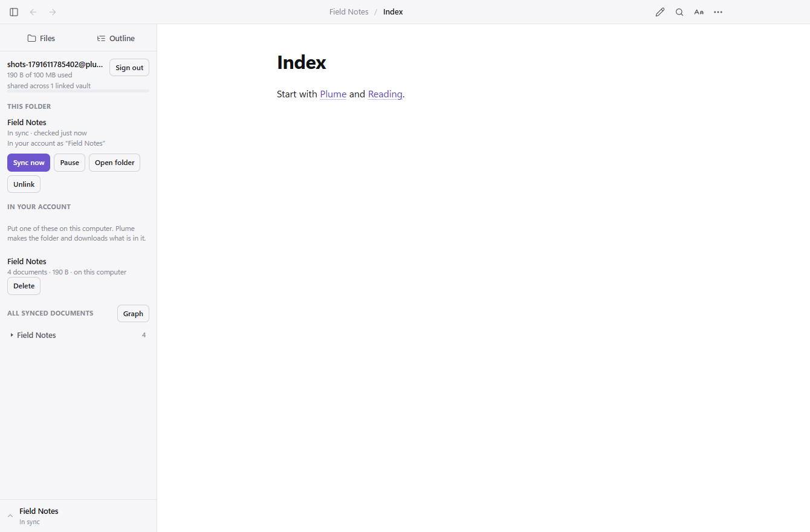Screen dimensions: 810x532
Task: Click the "4 documents · 190 B" line
Action: point(67,272)
